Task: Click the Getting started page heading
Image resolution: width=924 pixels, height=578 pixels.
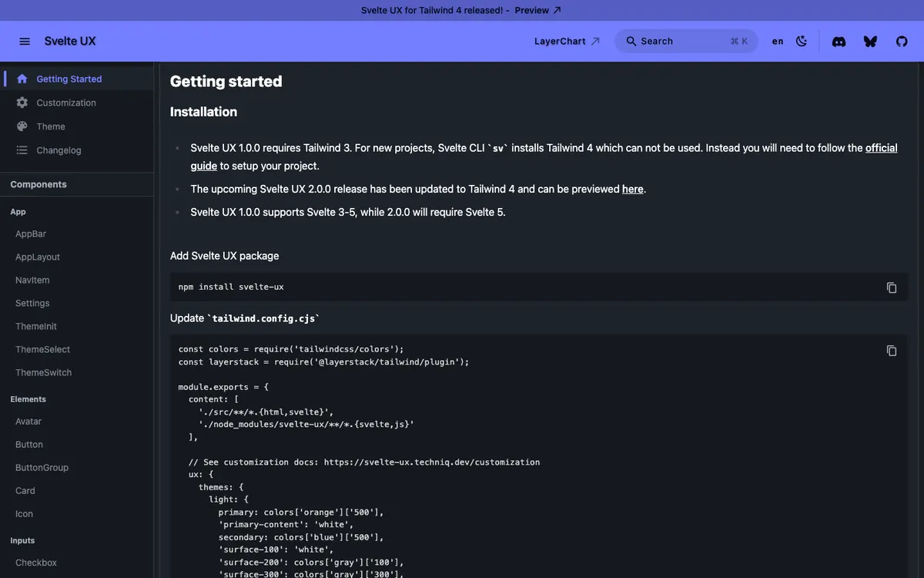Action: (x=226, y=82)
